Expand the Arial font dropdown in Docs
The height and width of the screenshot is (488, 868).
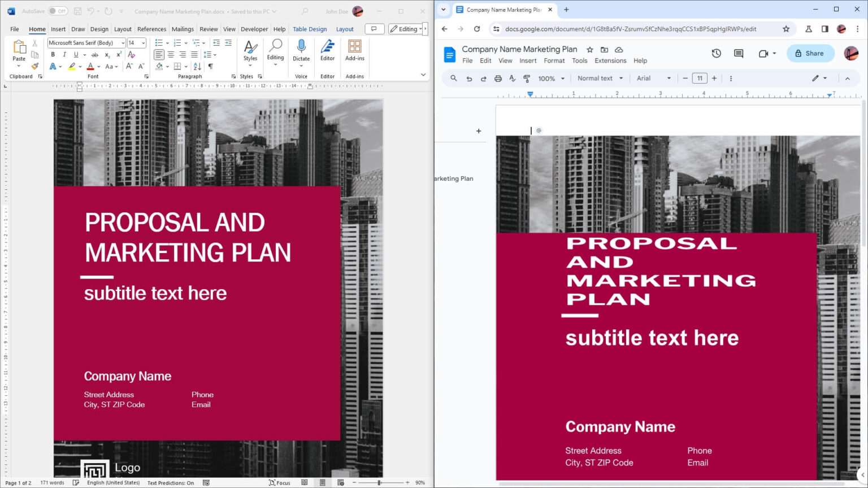653,79
